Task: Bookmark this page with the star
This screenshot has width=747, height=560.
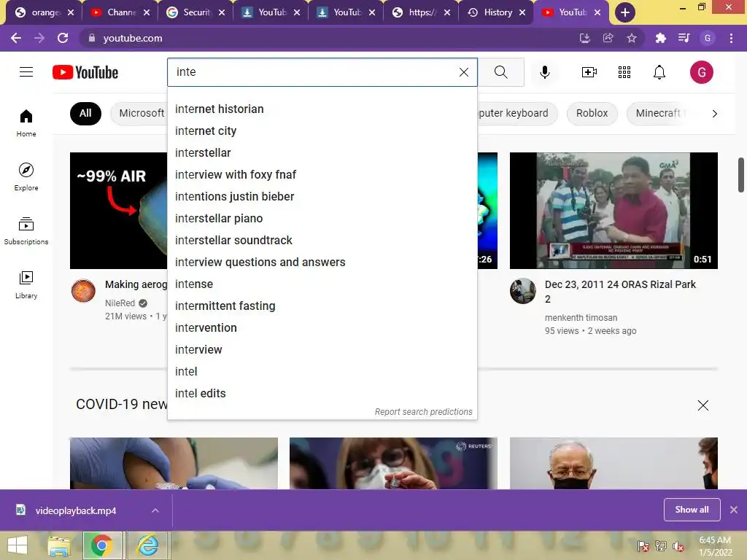Action: click(632, 38)
